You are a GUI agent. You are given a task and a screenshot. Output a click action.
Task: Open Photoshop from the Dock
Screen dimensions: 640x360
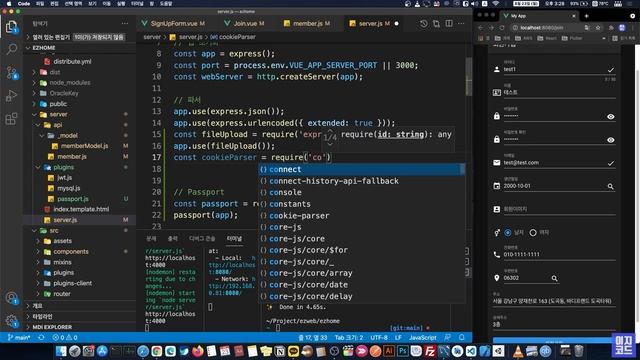point(403,351)
